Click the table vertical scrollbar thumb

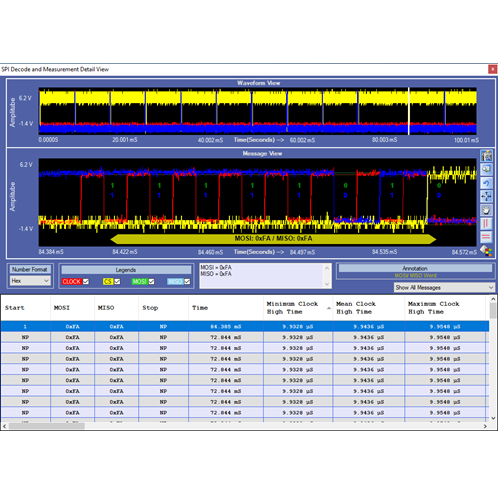(x=493, y=310)
